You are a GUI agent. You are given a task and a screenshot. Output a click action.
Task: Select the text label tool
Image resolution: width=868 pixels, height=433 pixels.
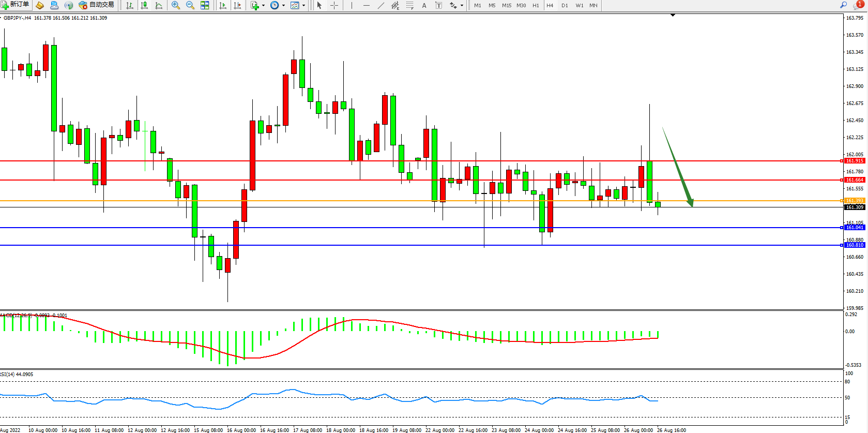tap(424, 5)
